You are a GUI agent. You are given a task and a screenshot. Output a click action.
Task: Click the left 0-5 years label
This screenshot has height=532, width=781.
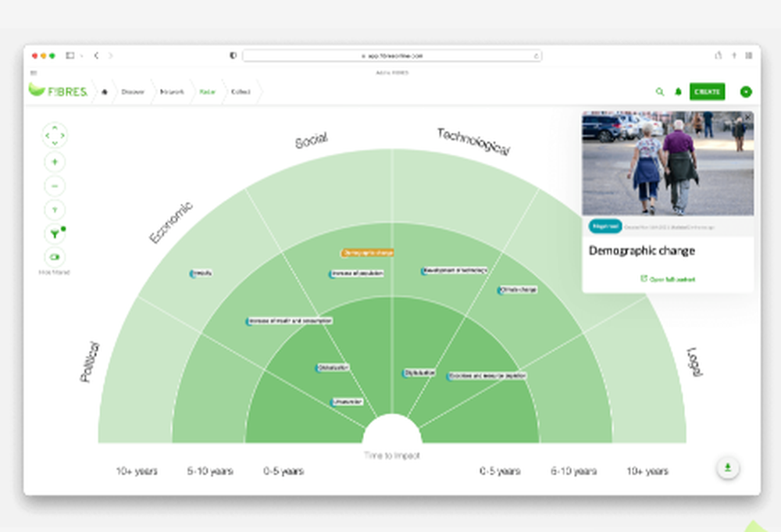pyautogui.click(x=284, y=471)
